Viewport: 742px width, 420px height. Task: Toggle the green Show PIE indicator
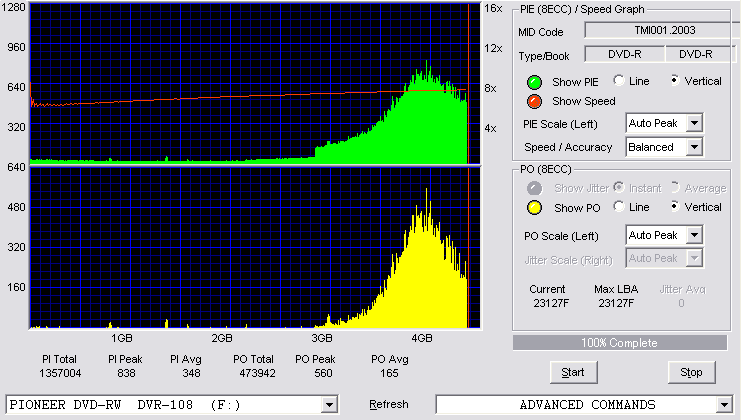coord(534,82)
